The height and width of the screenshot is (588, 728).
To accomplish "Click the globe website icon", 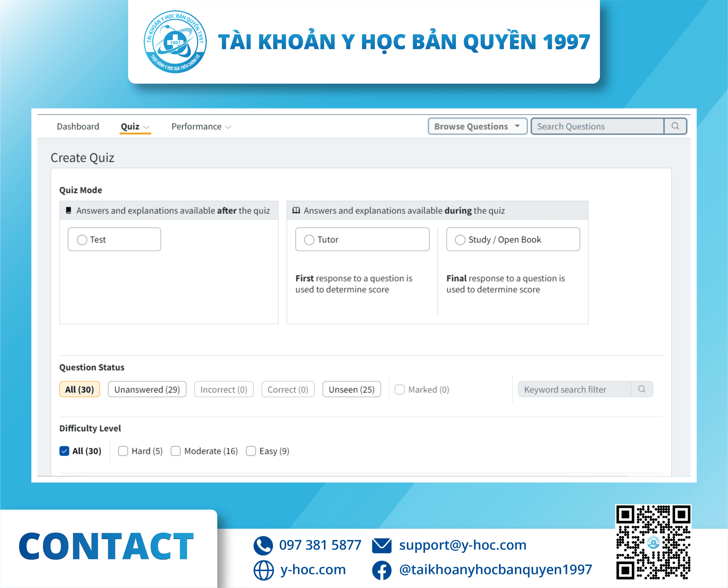I will (x=263, y=570).
